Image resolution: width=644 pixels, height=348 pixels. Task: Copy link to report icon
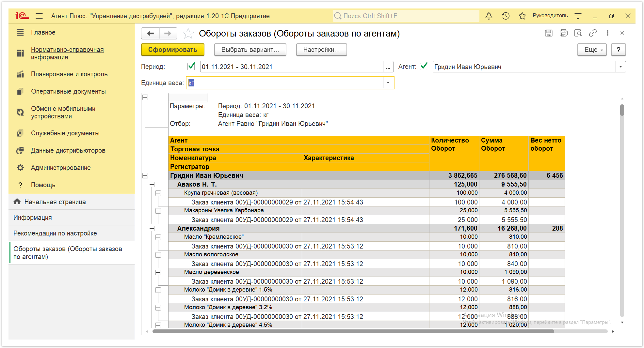click(593, 33)
